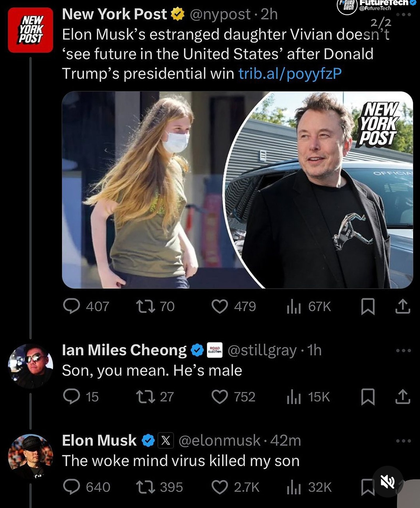Open the New York Post profile avatar
This screenshot has height=508, width=420.
pos(30,30)
